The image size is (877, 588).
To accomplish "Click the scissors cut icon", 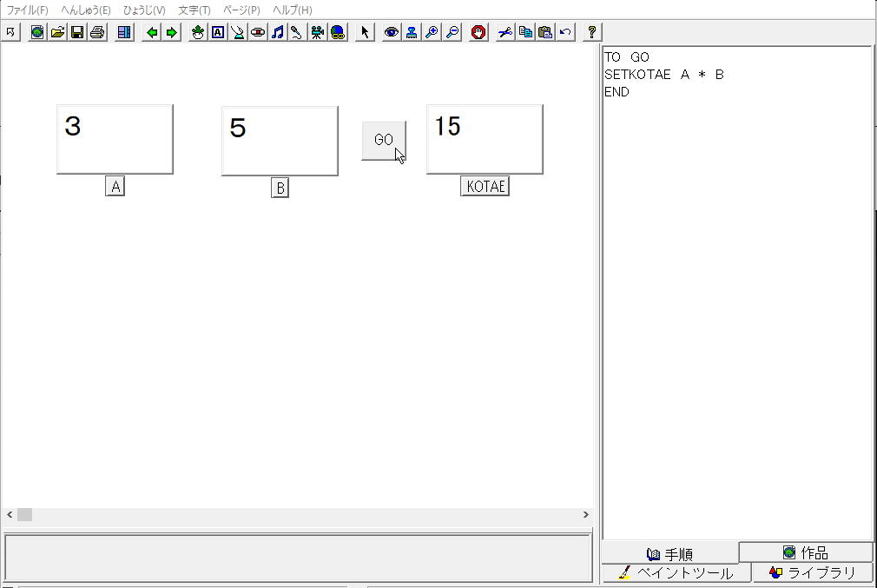I will 504,32.
